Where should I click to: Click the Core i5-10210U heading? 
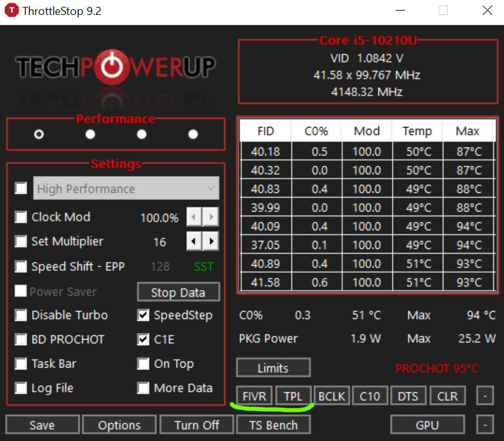pyautogui.click(x=368, y=40)
